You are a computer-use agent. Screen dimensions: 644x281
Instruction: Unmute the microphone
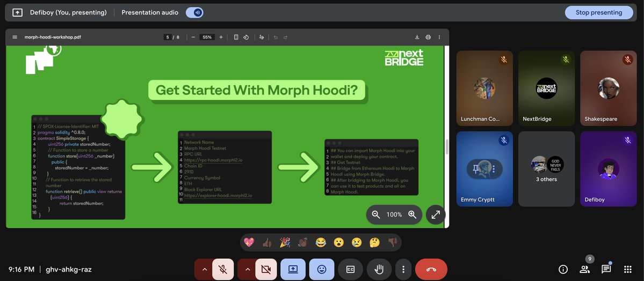click(223, 270)
